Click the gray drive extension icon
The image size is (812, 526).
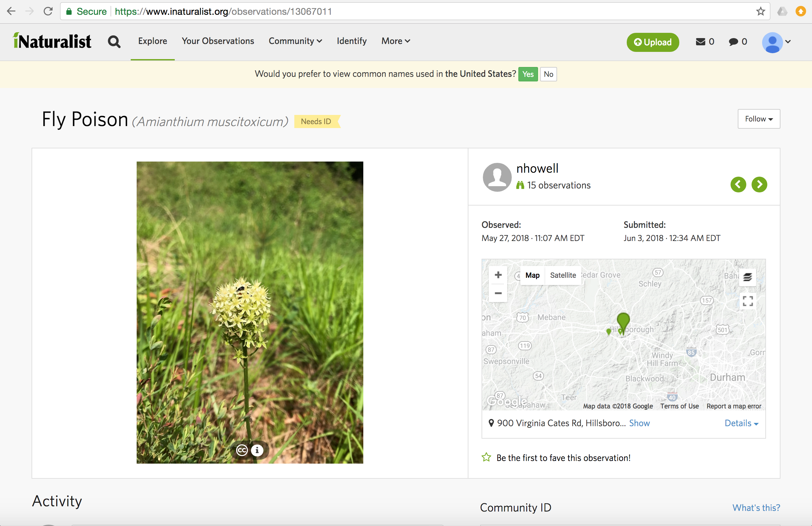click(x=782, y=11)
